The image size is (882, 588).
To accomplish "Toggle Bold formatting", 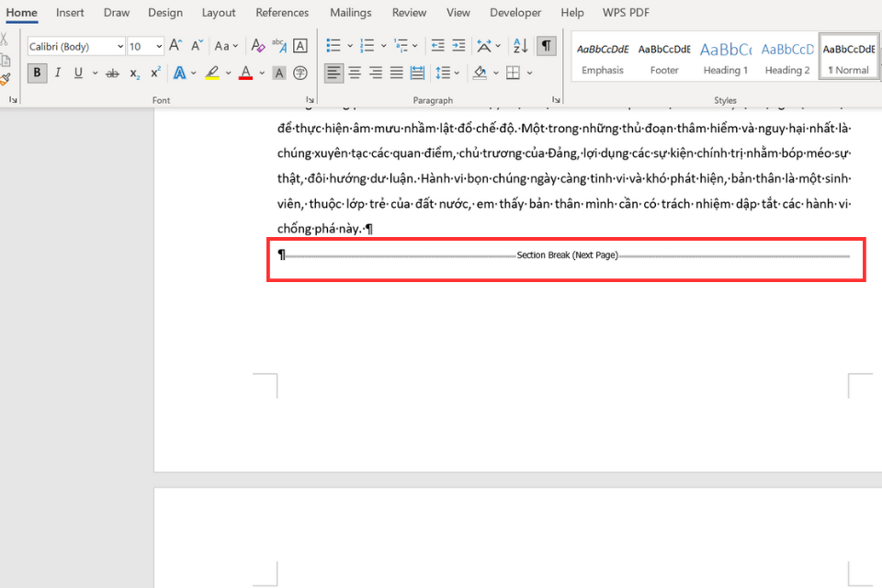I will (37, 73).
